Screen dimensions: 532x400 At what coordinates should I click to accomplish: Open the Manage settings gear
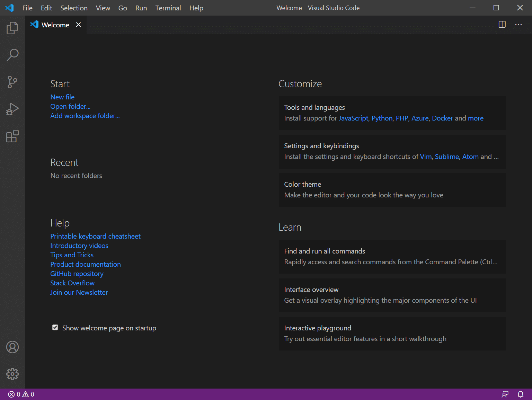[12, 374]
